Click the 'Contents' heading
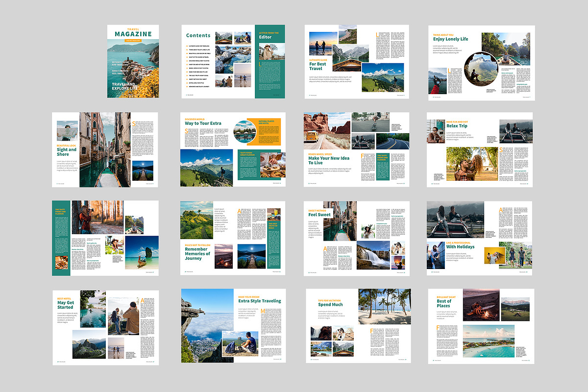 pos(198,35)
